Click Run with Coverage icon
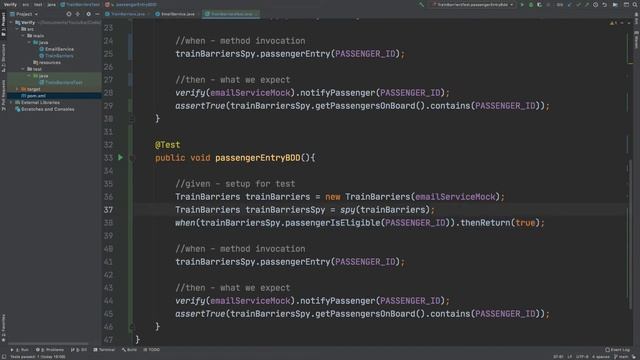 pos(540,4)
